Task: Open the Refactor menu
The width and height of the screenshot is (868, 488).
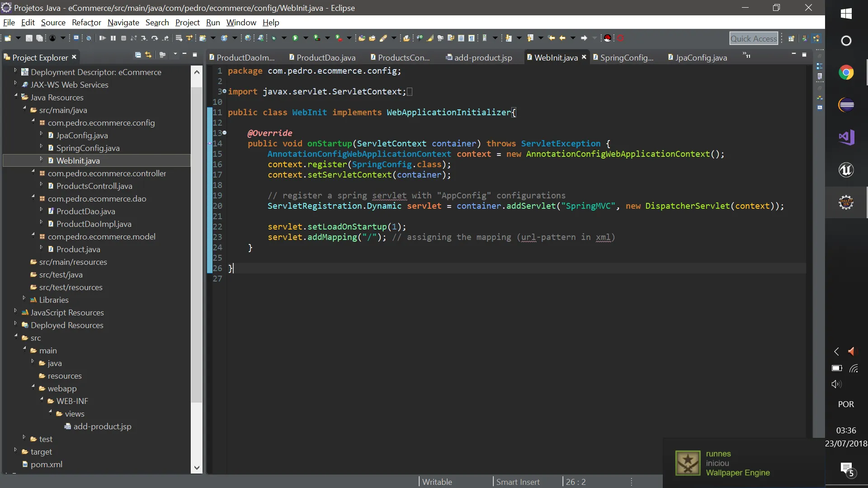Action: click(86, 23)
